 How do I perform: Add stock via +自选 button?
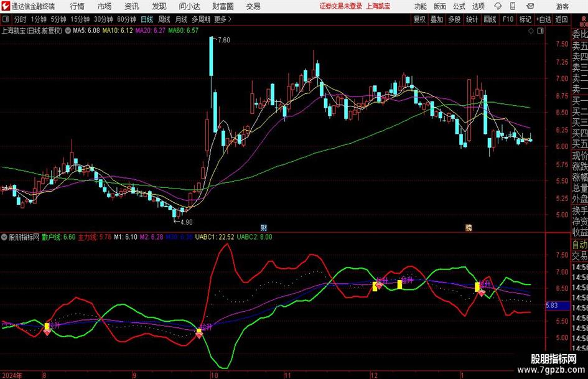pos(544,19)
